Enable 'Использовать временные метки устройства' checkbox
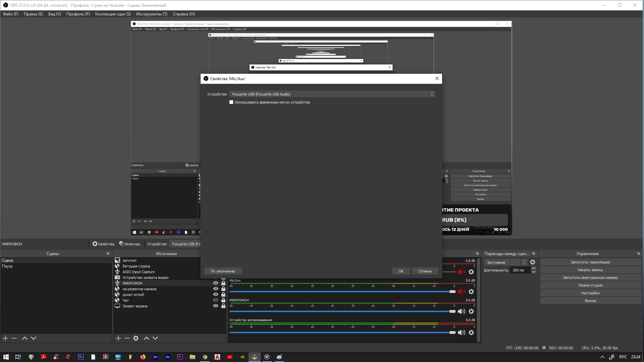644x362 pixels. [231, 102]
